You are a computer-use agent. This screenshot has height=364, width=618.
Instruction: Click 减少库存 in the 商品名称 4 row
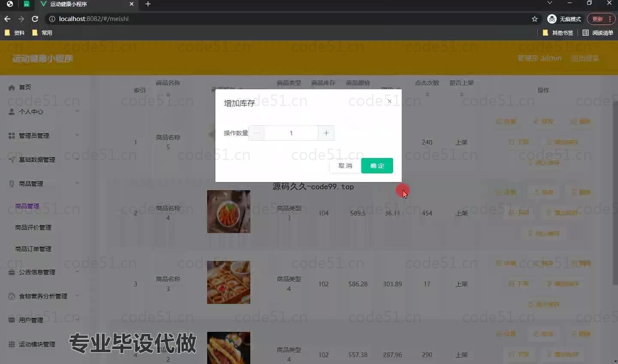coord(543,234)
